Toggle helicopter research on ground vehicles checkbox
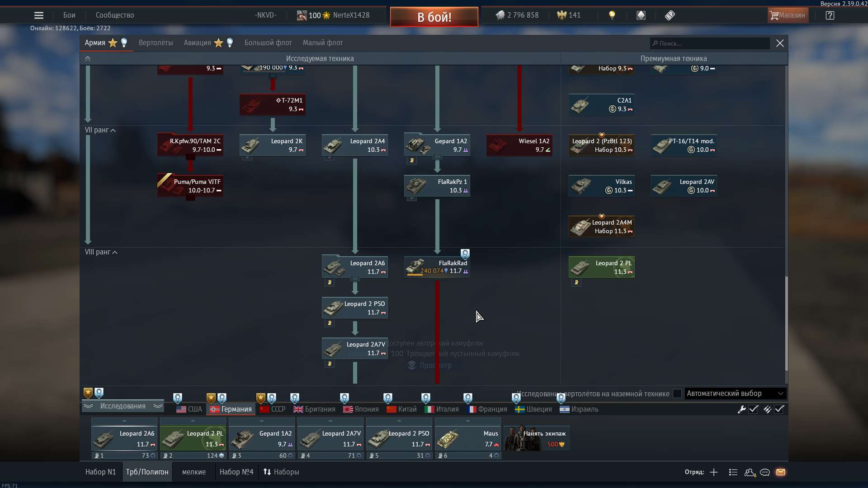 (x=677, y=394)
